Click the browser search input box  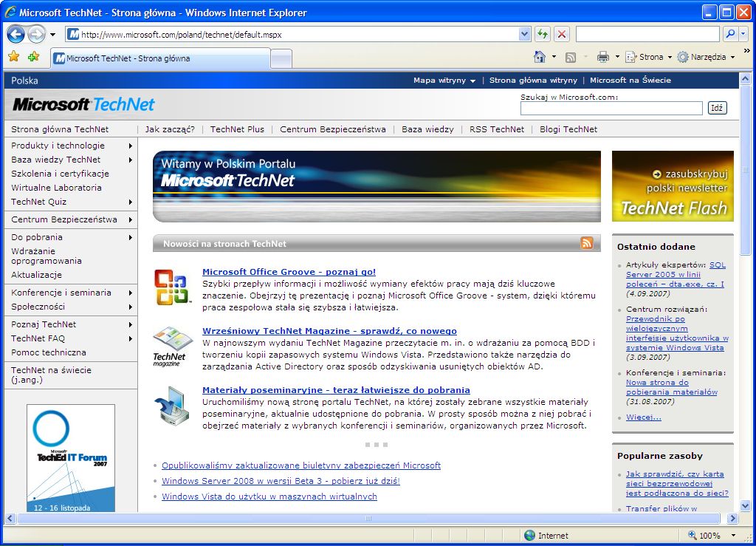coord(647,34)
